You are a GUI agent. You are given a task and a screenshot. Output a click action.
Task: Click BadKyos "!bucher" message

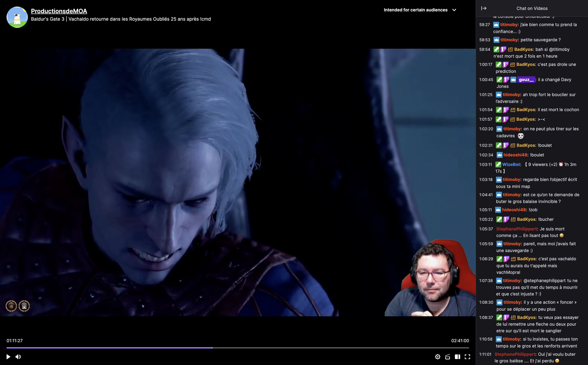click(546, 219)
